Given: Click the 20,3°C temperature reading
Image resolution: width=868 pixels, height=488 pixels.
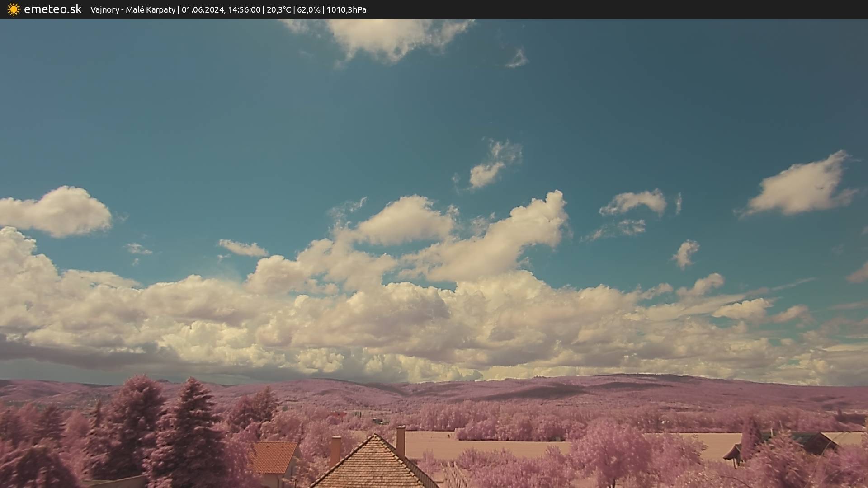Looking at the screenshot, I should point(278,10).
